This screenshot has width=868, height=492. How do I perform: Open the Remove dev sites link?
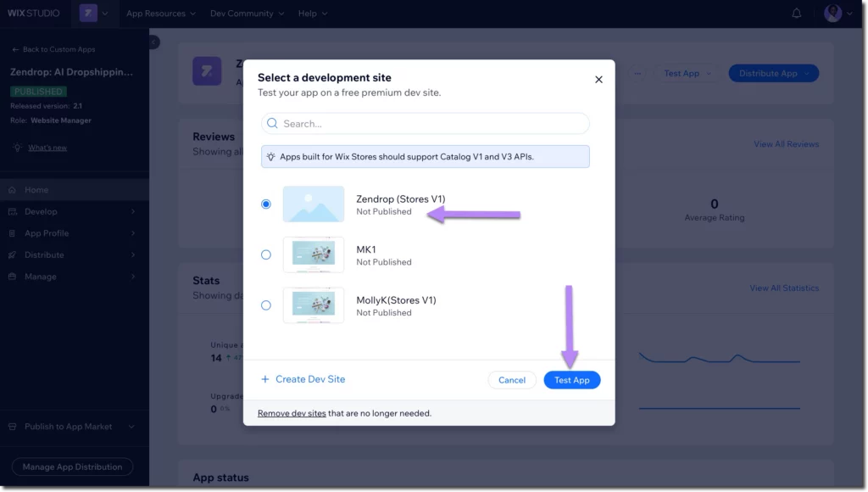pyautogui.click(x=292, y=413)
